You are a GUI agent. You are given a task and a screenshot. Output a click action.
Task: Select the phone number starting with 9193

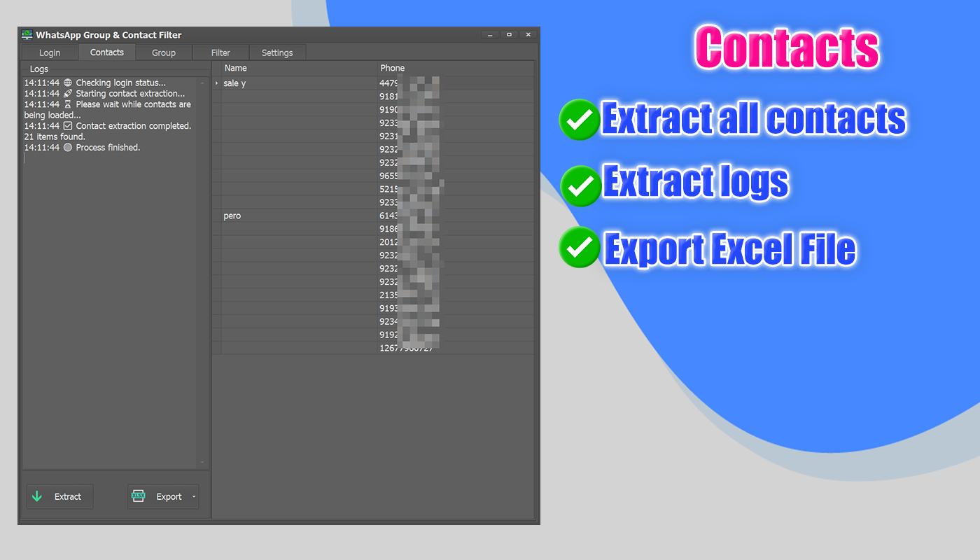[455, 308]
